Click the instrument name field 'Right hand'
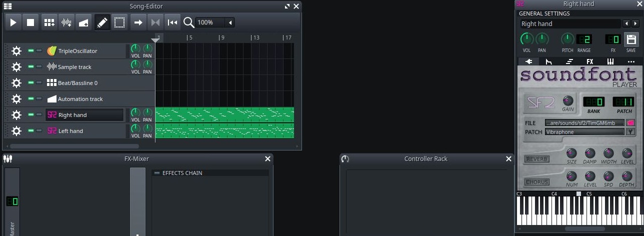Screen dimensions: 644x236 [570, 23]
